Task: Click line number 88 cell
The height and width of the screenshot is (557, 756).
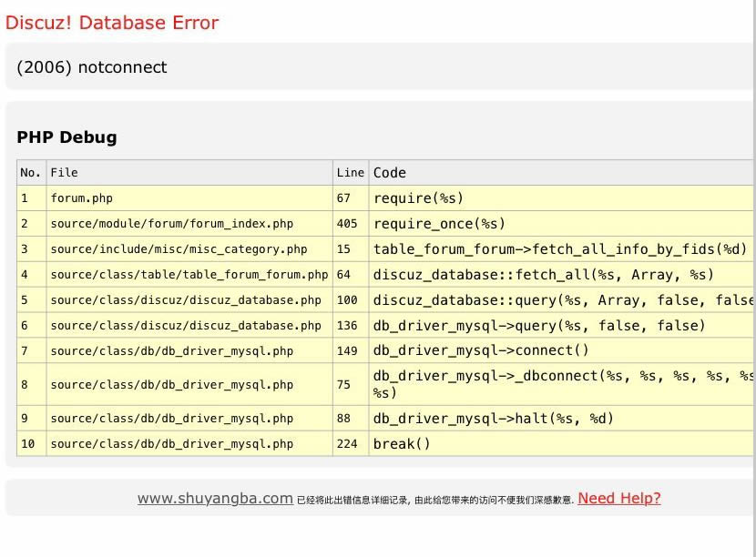Action: (351, 419)
